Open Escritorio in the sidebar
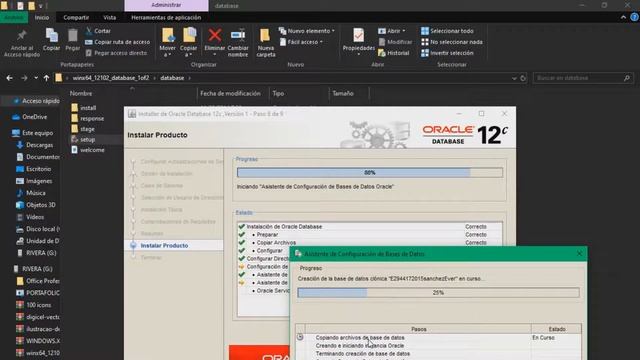This screenshot has height=360, width=640. 34,169
